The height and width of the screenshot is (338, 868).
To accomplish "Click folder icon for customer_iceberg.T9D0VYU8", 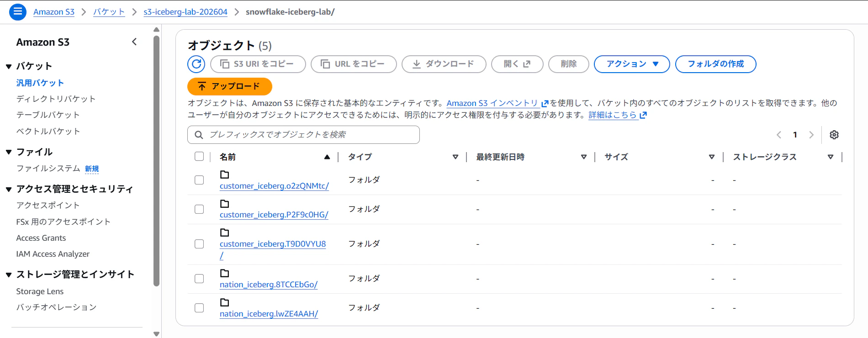I will 225,232.
